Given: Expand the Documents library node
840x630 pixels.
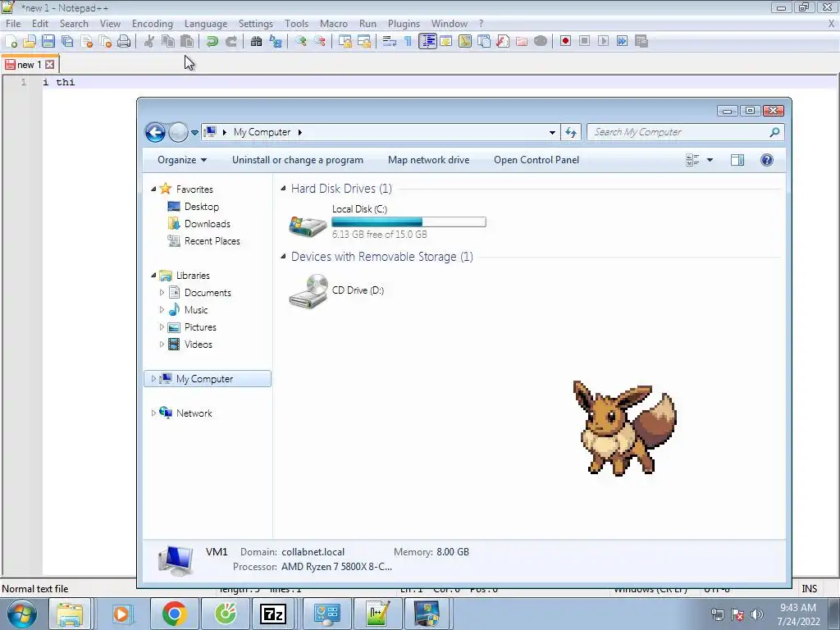Looking at the screenshot, I should click(x=162, y=293).
